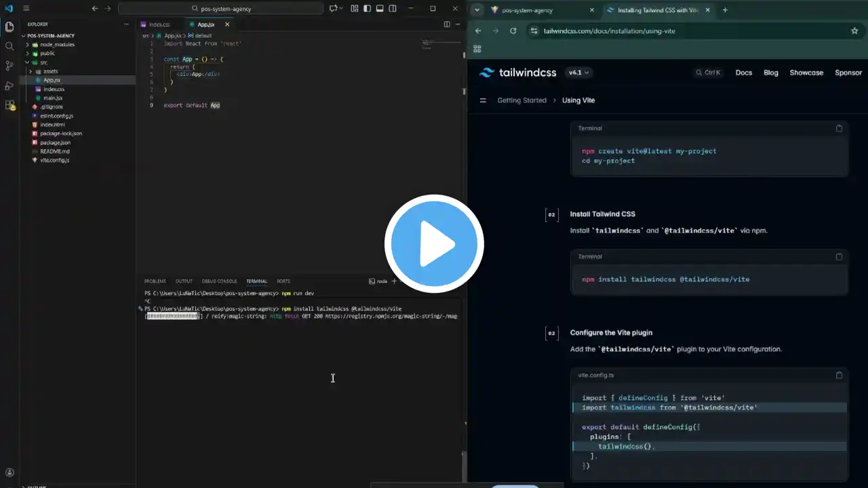Go back in the browser
Screen dimensions: 868x488
tap(478, 30)
